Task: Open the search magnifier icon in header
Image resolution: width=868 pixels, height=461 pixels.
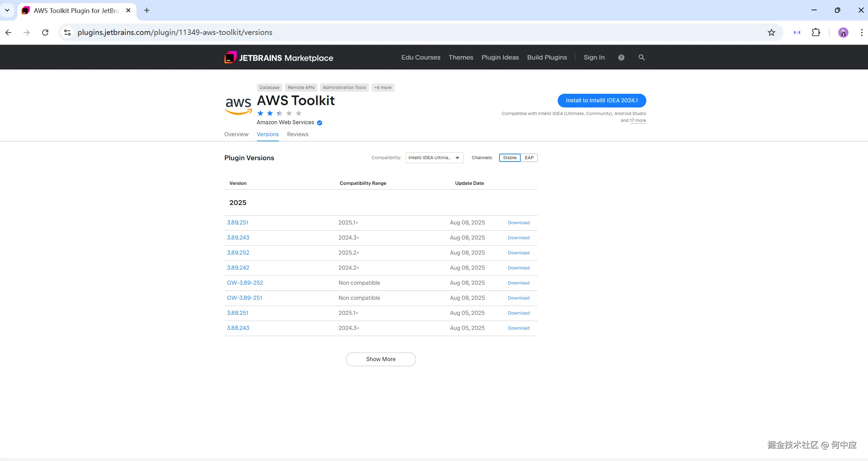Action: coord(642,57)
